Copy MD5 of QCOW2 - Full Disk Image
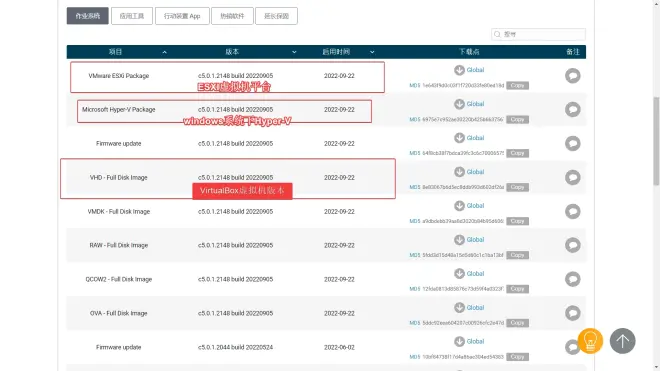Screen dimensions: 660x371 pos(517,289)
